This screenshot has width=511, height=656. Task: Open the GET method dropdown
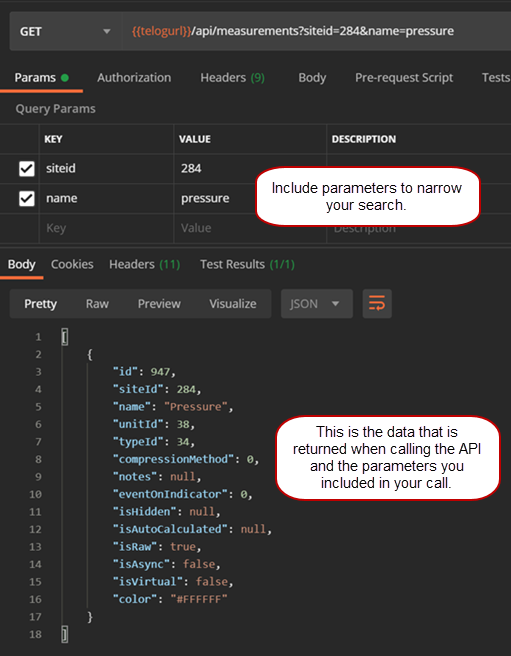[x=65, y=31]
